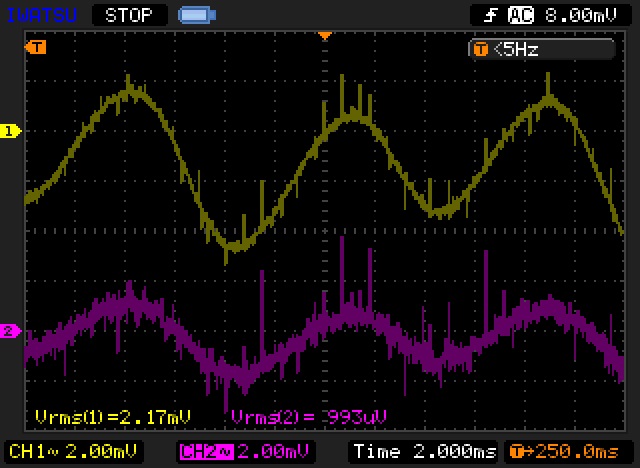Image resolution: width=640 pixels, height=468 pixels.
Task: Select the STOP run status indicator
Action: coord(129,16)
